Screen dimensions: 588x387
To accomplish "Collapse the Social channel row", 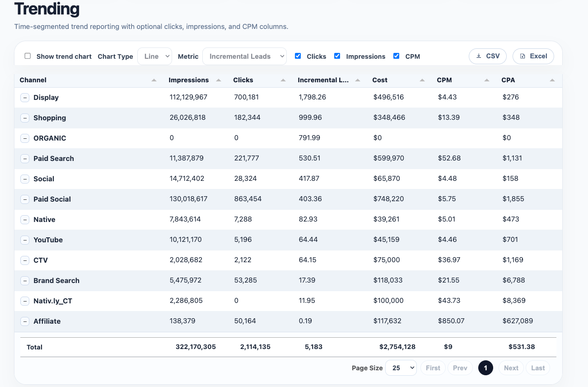I will (x=25, y=179).
